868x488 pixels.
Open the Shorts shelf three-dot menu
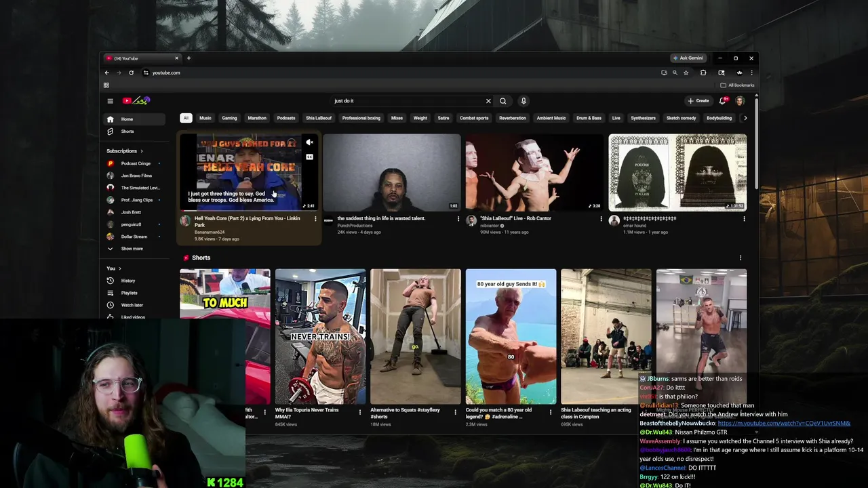pos(741,258)
